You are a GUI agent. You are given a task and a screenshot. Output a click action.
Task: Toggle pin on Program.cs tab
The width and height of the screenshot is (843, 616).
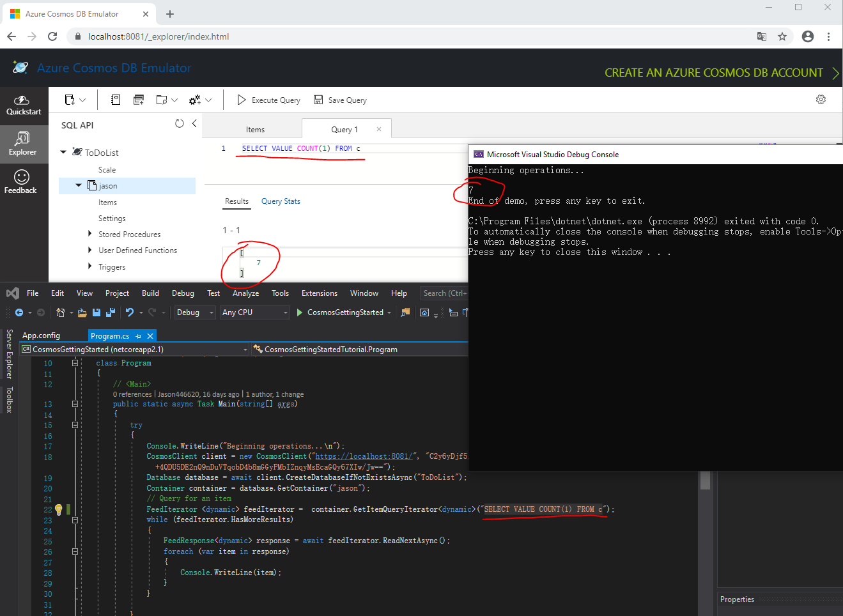138,336
